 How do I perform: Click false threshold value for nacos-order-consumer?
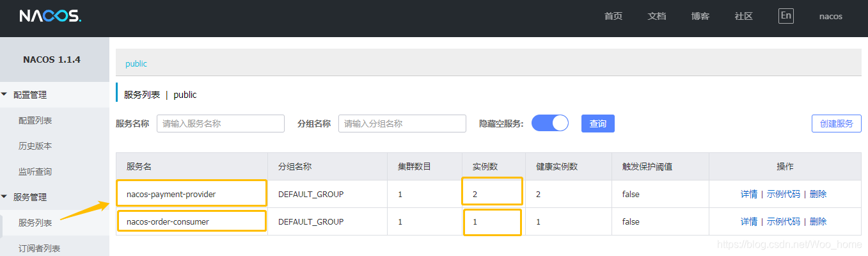coord(631,221)
